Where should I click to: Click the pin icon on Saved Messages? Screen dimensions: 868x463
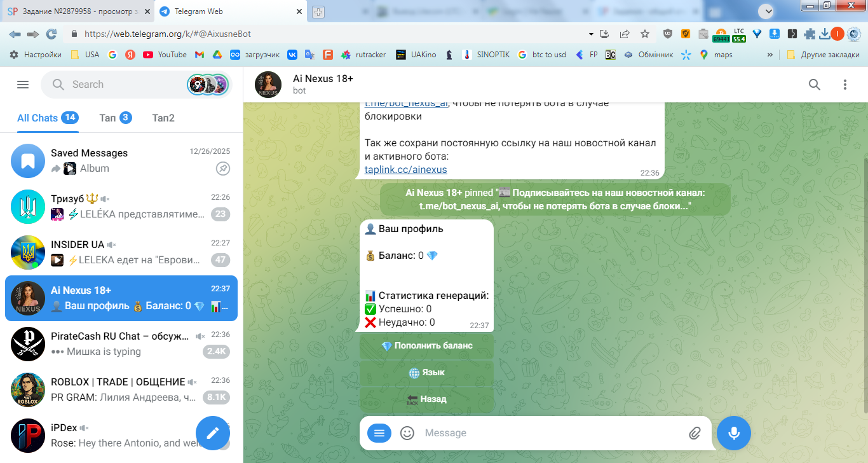pos(222,169)
